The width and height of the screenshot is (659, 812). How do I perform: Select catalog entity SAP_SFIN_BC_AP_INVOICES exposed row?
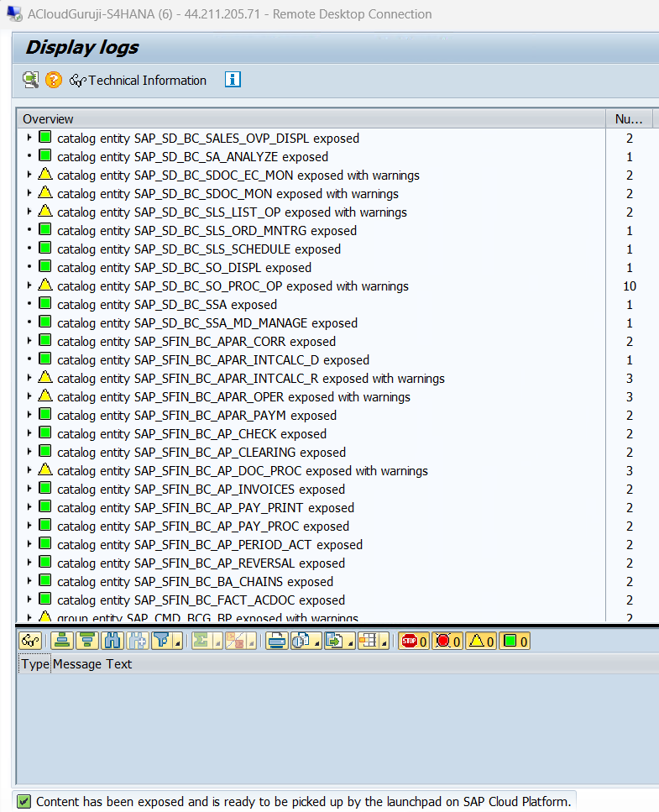[201, 489]
